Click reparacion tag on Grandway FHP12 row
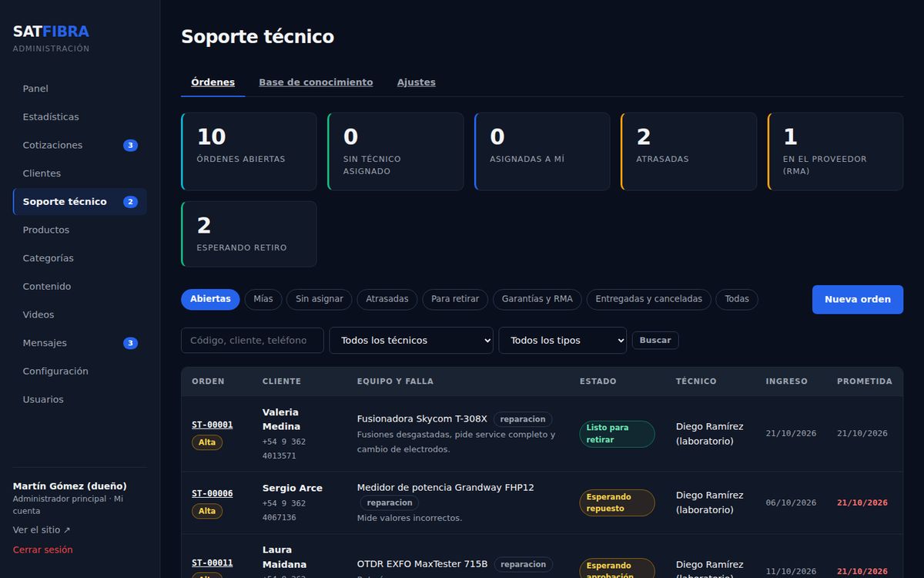Screen dimensions: 924x578 coord(390,502)
